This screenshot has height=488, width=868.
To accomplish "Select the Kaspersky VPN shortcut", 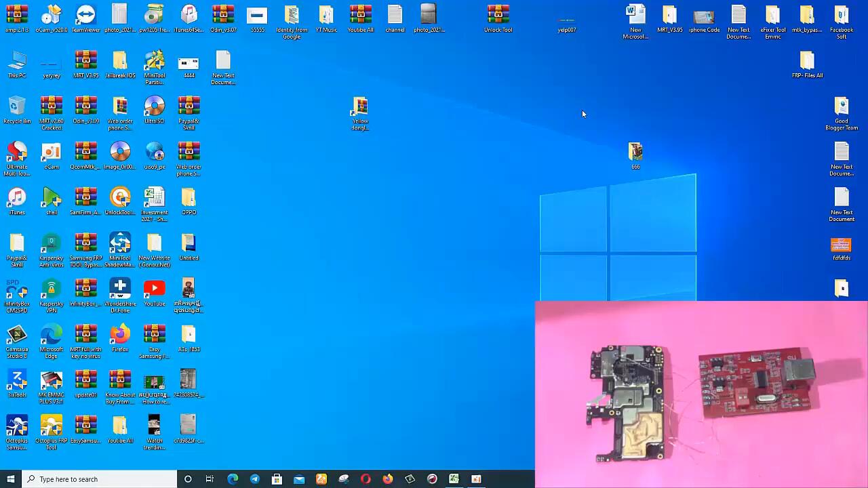I will (x=52, y=291).
